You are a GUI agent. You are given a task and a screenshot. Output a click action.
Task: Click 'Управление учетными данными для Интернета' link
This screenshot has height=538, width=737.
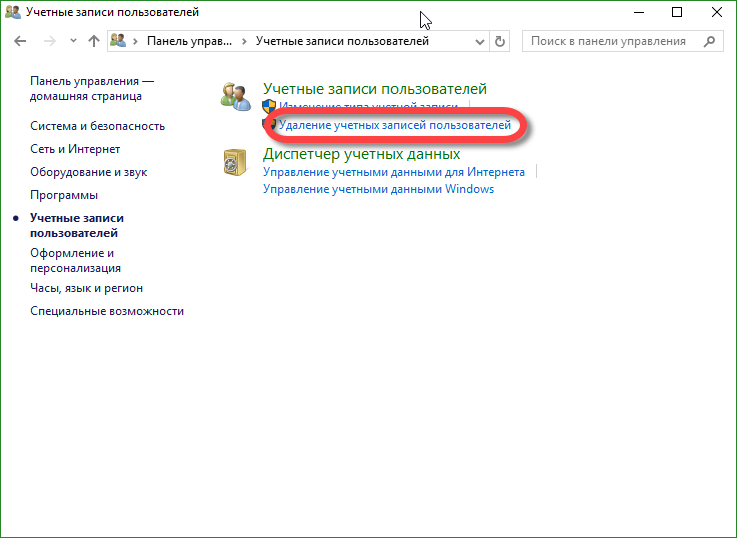pos(393,172)
